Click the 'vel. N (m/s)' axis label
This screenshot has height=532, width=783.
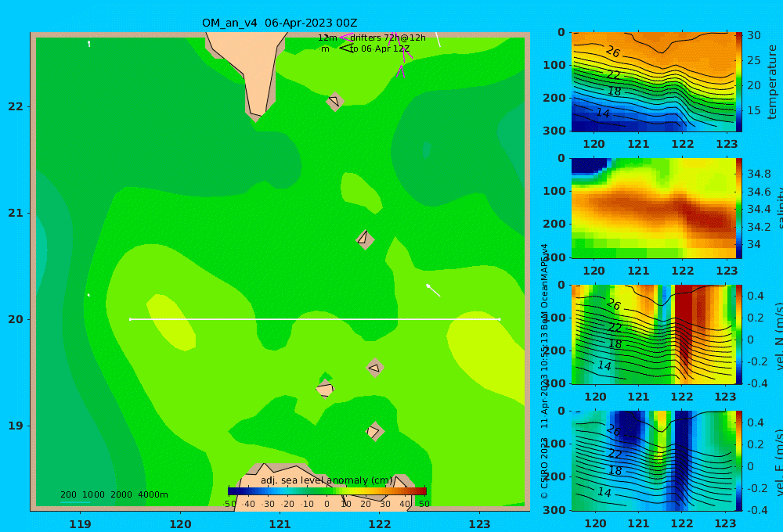[778, 336]
